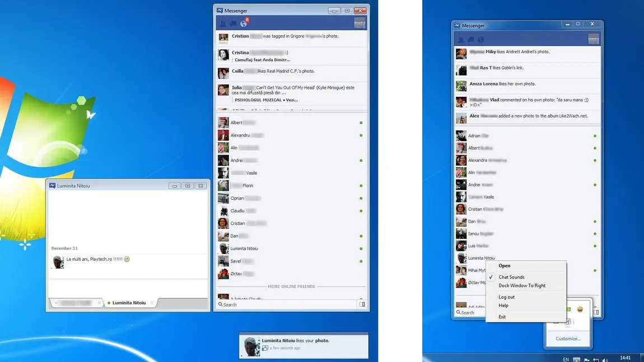Switch to Luminita Nitoiu chat tab
The image size is (644, 362).
click(129, 303)
